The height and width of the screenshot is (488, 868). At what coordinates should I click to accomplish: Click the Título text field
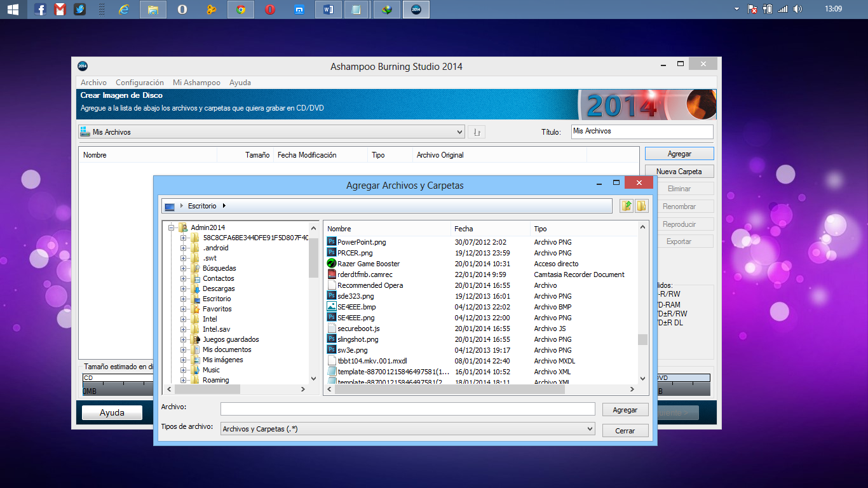pos(642,132)
